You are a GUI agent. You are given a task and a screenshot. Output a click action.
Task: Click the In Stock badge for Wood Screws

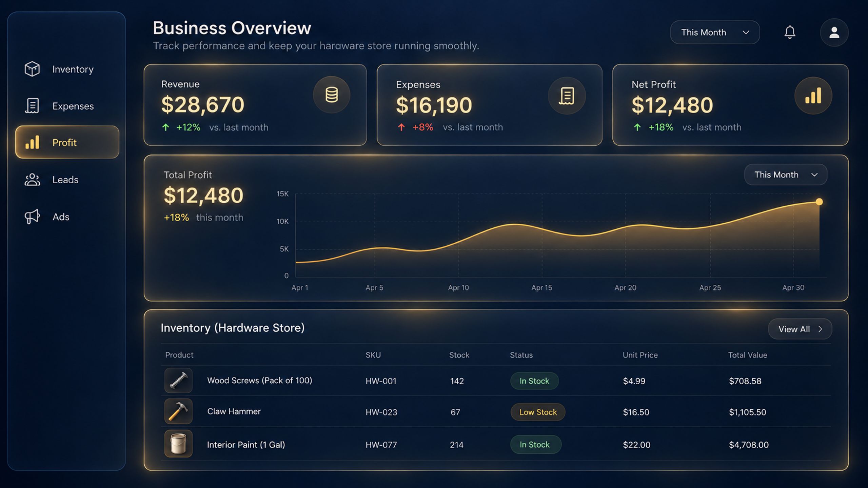click(534, 381)
